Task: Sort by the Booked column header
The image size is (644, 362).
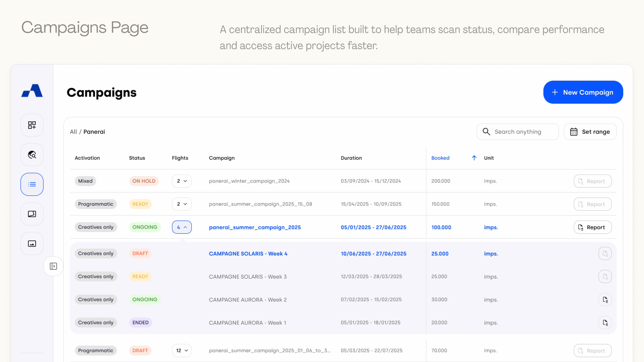Action: [x=440, y=158]
